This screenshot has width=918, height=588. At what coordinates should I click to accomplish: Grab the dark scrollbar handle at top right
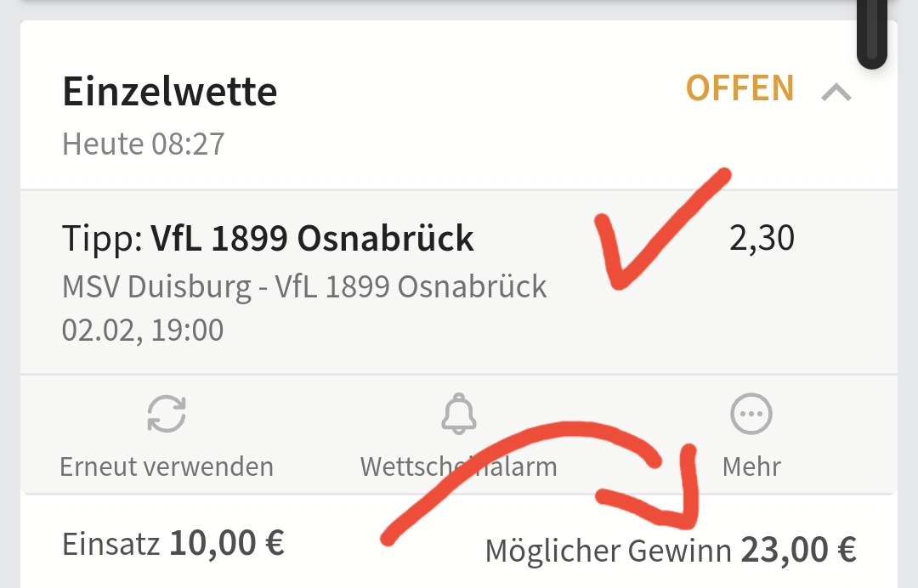[871, 34]
